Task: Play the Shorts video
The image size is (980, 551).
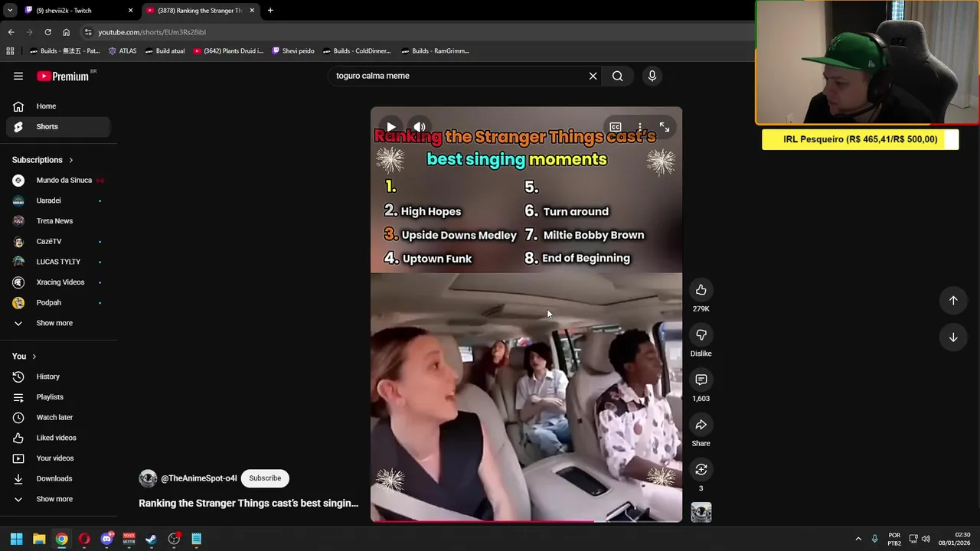Action: click(390, 127)
